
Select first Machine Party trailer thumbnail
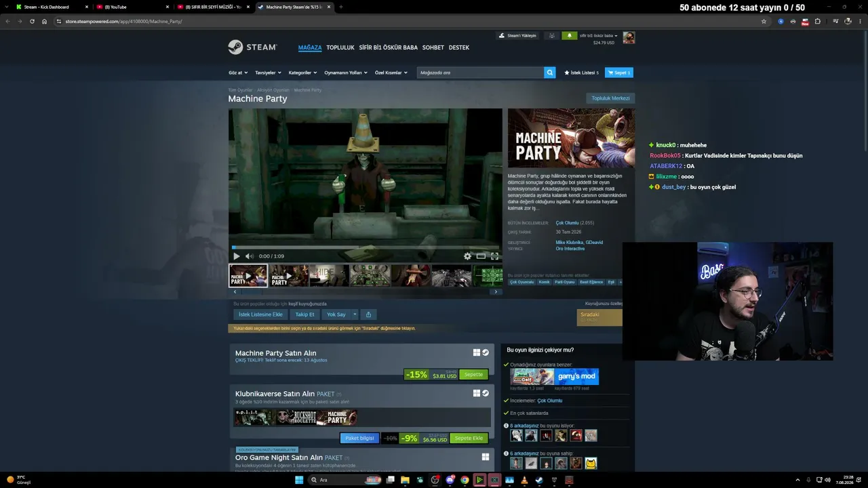pos(248,276)
